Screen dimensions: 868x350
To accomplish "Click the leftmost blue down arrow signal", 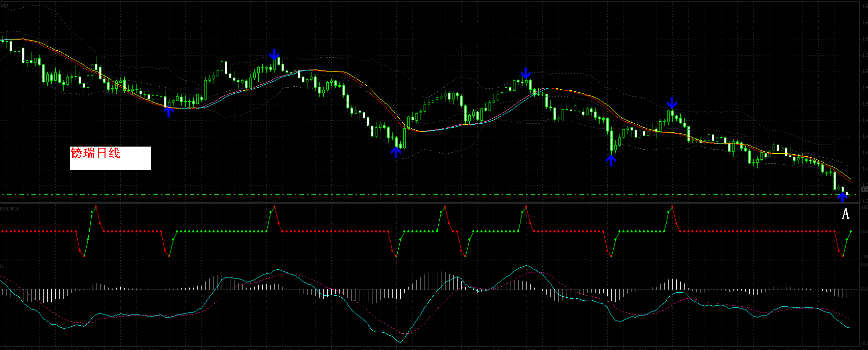I will pos(274,54).
